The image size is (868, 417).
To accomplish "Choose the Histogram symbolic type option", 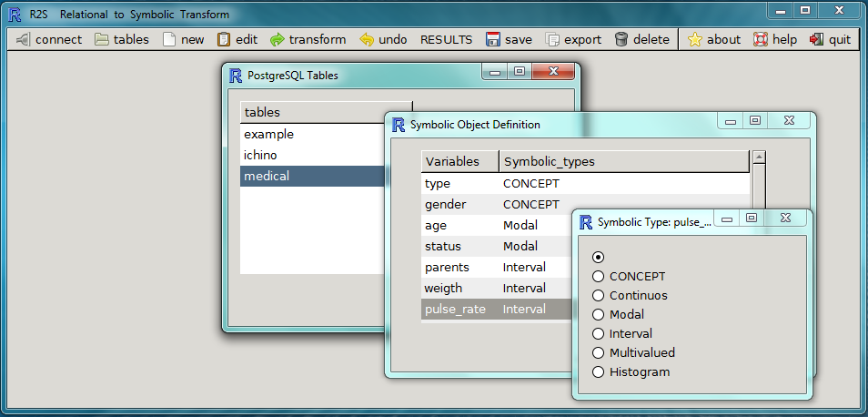I will coord(598,372).
